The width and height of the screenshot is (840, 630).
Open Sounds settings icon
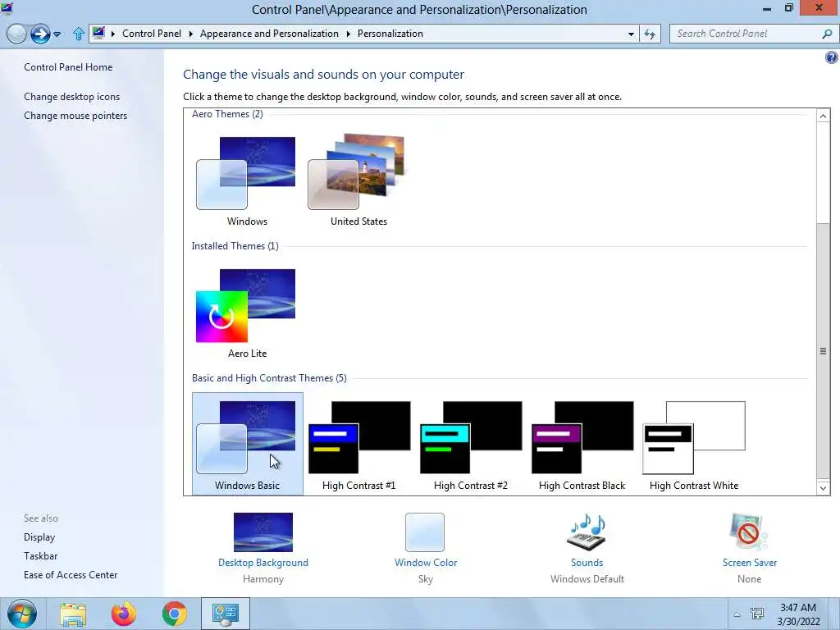click(587, 532)
